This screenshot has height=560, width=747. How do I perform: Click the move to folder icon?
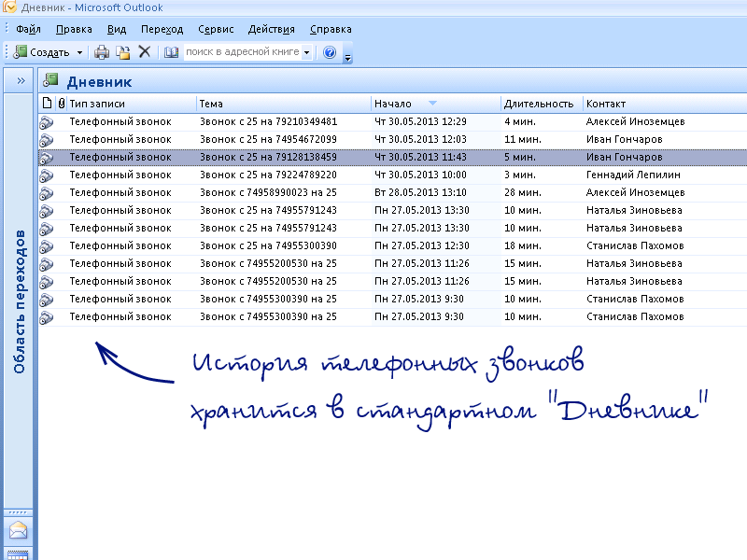[123, 52]
